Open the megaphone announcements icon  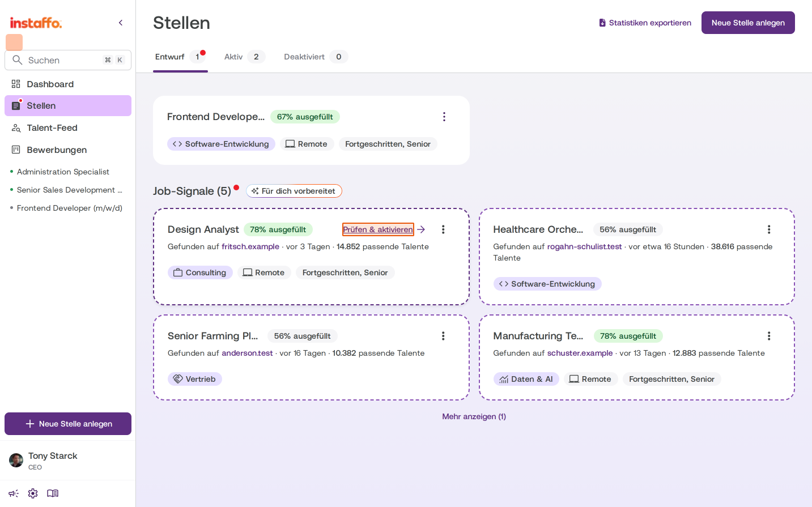pos(14,493)
